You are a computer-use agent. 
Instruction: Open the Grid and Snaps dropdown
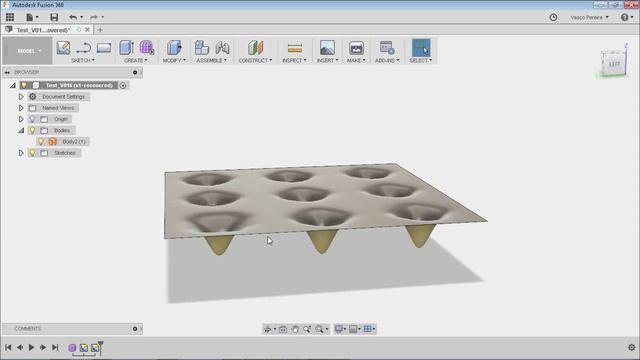[x=354, y=329]
